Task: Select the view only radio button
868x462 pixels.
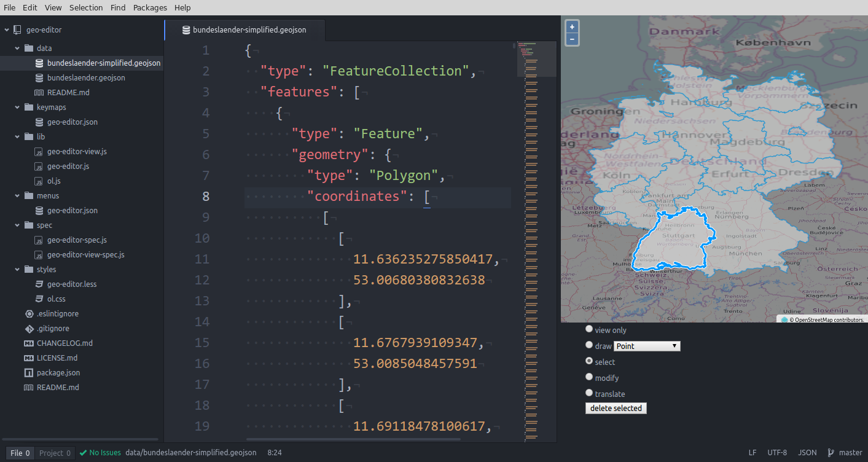Action: [x=589, y=329]
